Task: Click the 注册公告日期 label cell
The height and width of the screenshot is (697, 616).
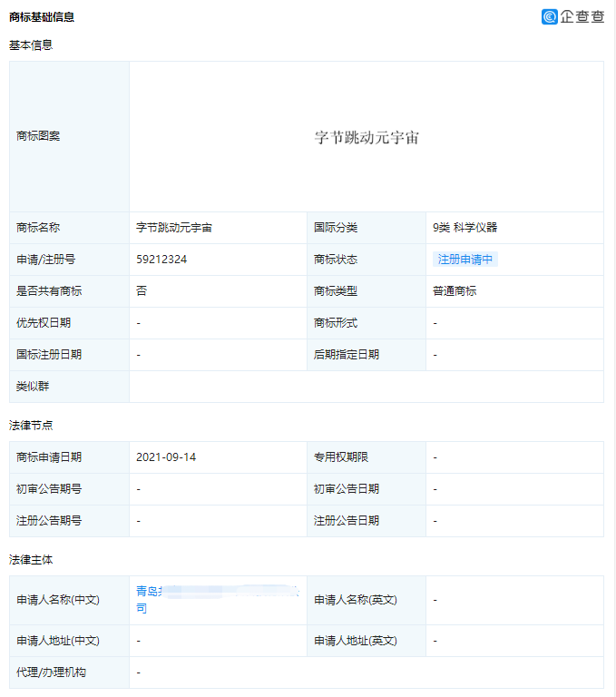Action: [x=367, y=521]
